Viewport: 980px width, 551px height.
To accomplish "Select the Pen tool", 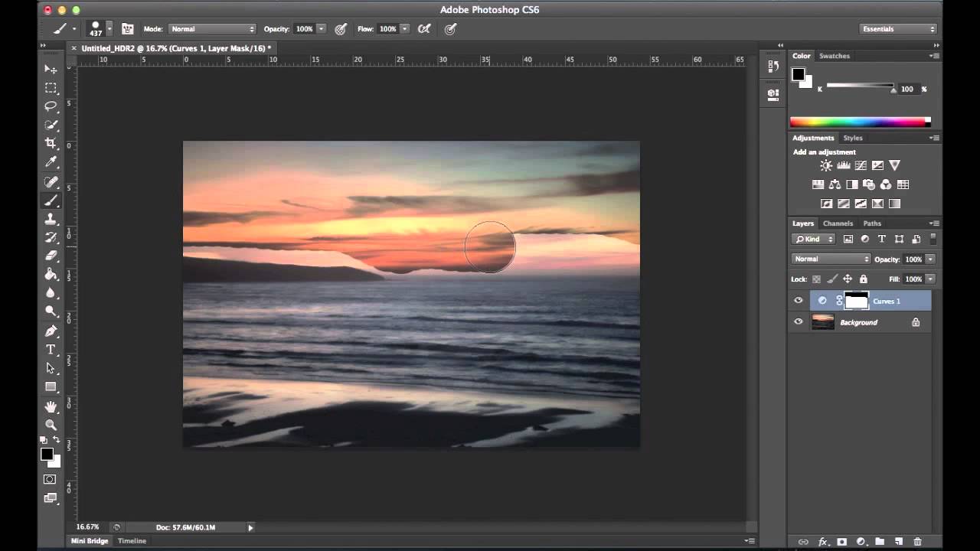I will pyautogui.click(x=51, y=331).
